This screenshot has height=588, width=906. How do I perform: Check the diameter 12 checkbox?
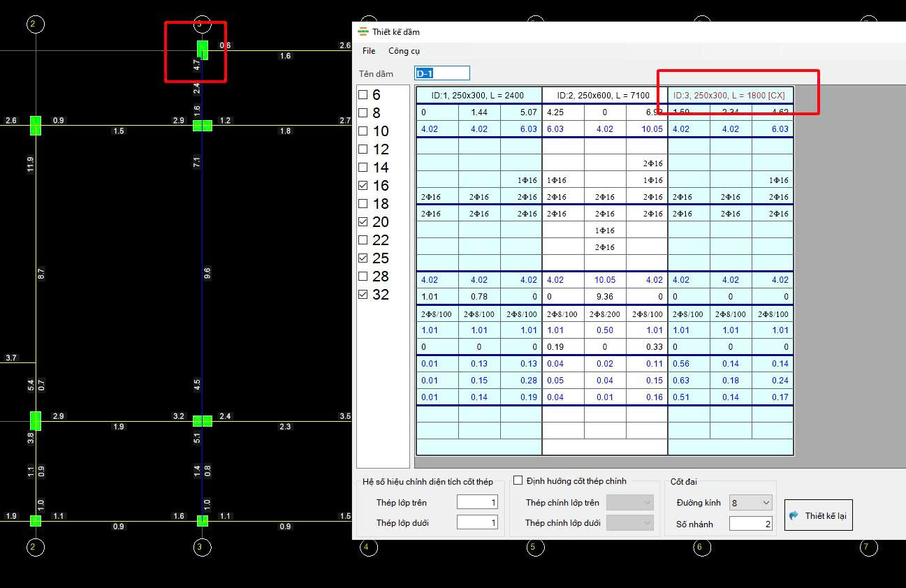(363, 149)
